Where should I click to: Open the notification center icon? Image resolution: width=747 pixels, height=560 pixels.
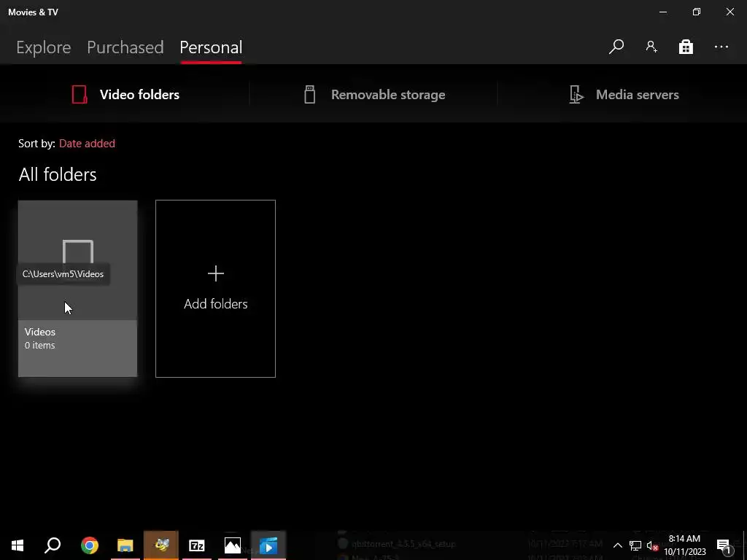pos(724,545)
